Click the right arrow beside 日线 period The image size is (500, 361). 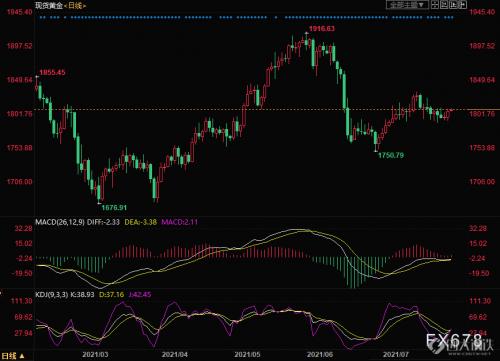[84, 6]
